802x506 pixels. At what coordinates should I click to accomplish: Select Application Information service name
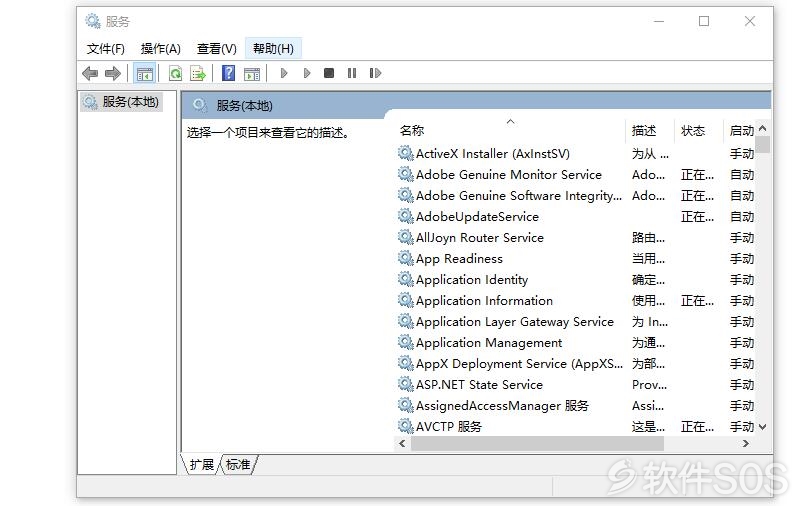pos(484,301)
